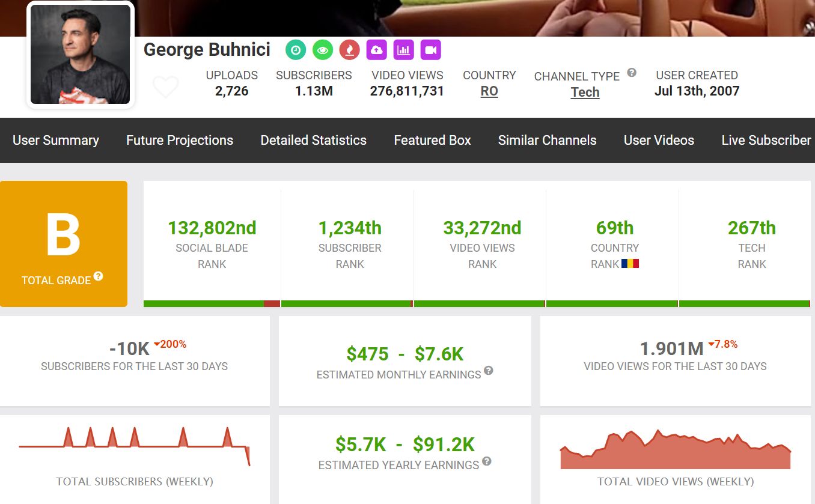
Task: Open the Similar Channels tab
Action: pyautogui.click(x=547, y=141)
